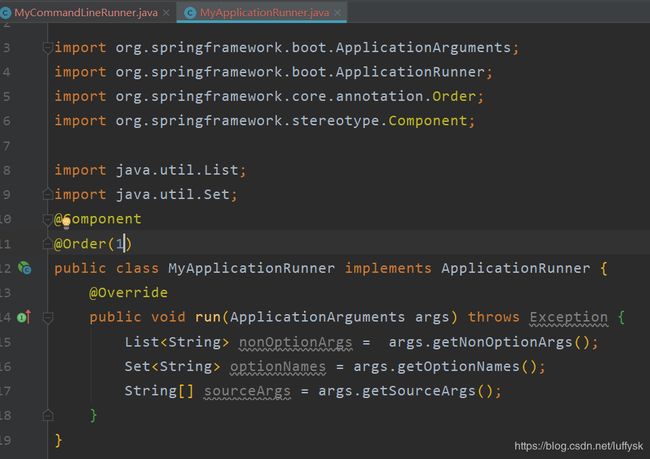This screenshot has height=459, width=650.
Task: Click the @Order(1) annotation
Action: click(x=93, y=244)
